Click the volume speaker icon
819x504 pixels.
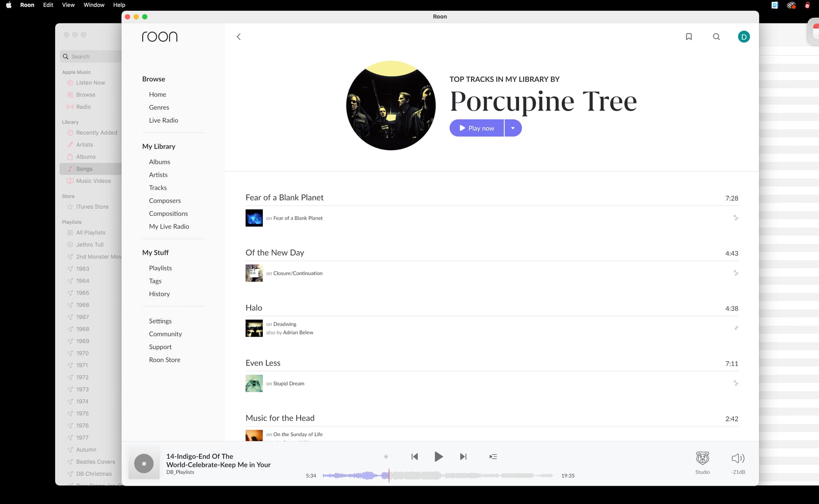coord(738,459)
